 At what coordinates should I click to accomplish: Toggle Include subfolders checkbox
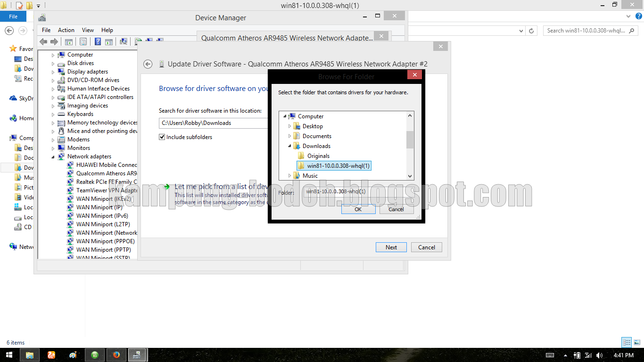[162, 137]
